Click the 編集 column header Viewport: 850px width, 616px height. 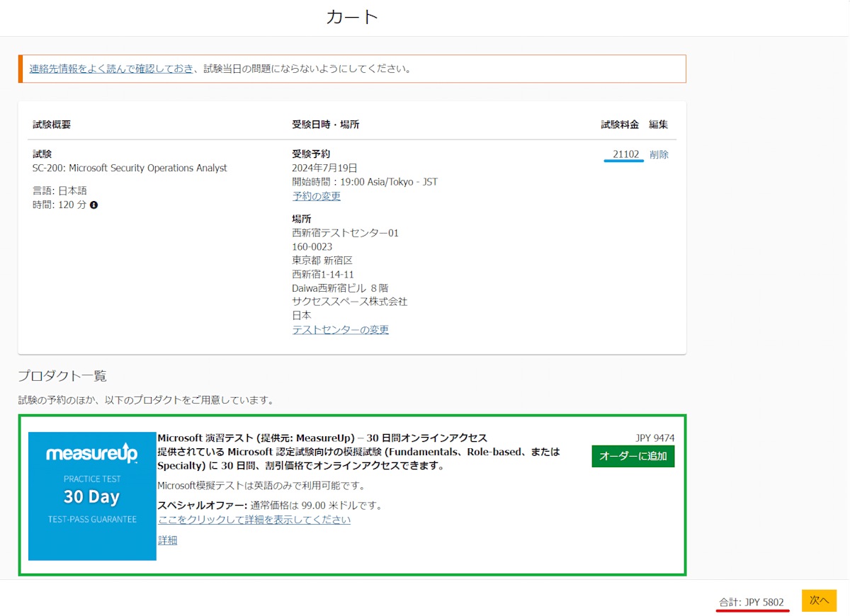[x=659, y=125]
